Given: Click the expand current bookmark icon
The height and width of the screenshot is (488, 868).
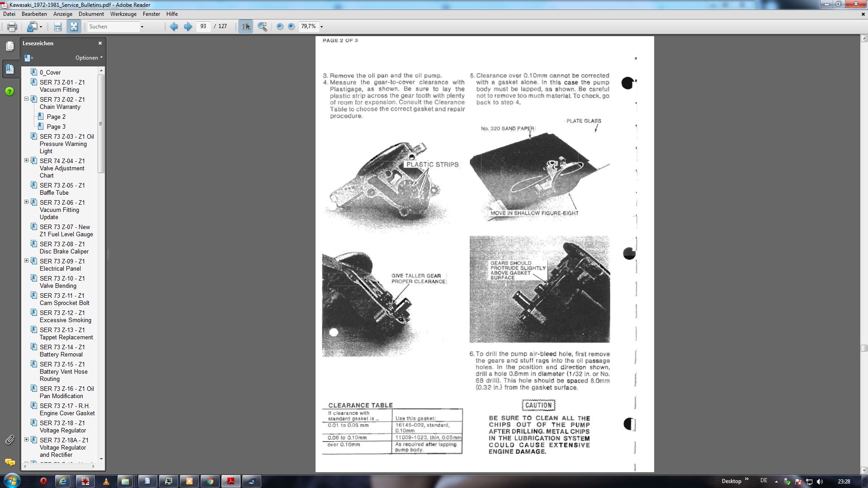Looking at the screenshot, I should [x=28, y=58].
